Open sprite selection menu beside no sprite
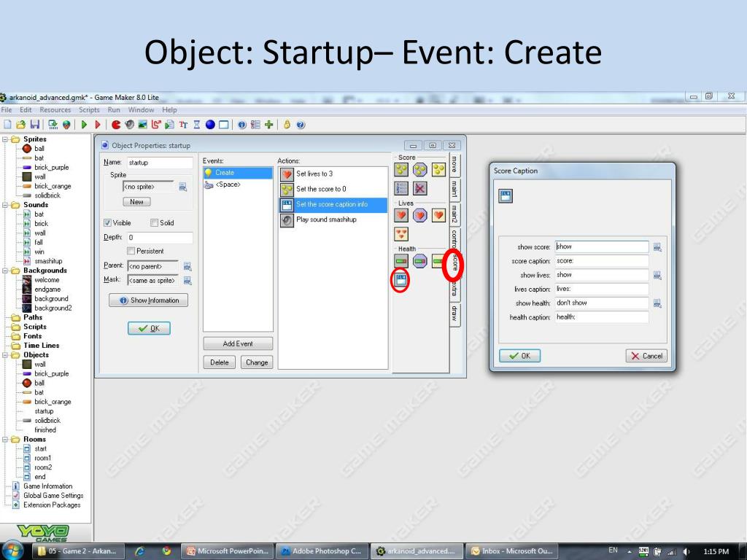Screen dimensions: 747x560 click(x=182, y=187)
